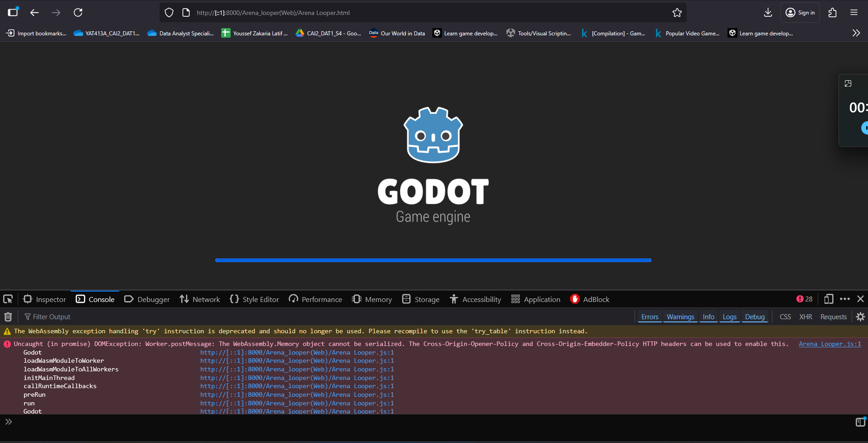Toggle the Debug console filter
The image size is (868, 443).
[755, 317]
